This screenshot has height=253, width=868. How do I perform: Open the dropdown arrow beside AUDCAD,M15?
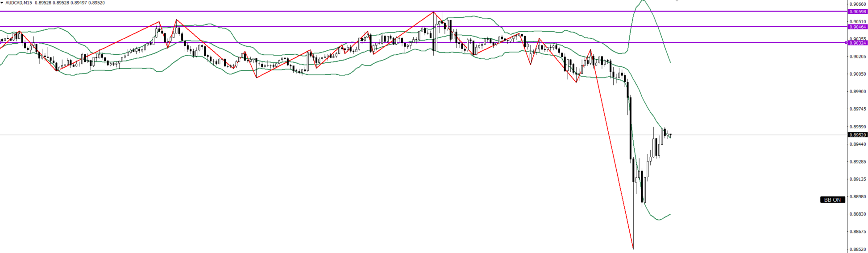pos(2,3)
